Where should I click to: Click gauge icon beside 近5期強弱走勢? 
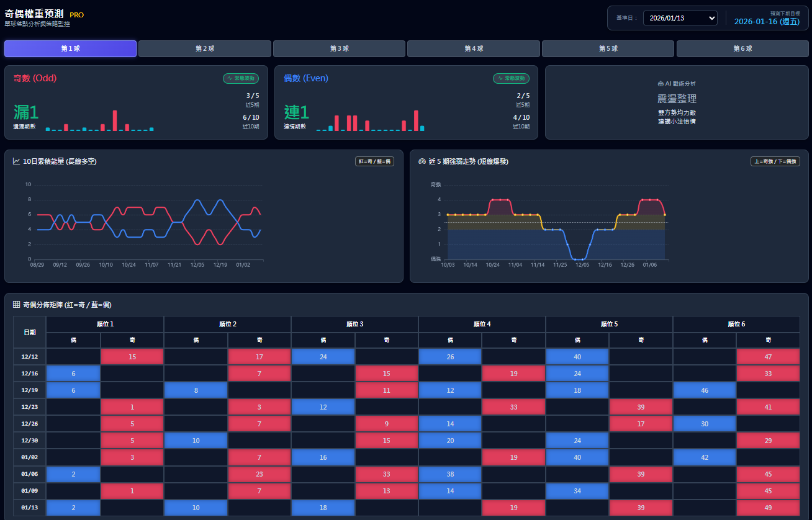tap(422, 161)
